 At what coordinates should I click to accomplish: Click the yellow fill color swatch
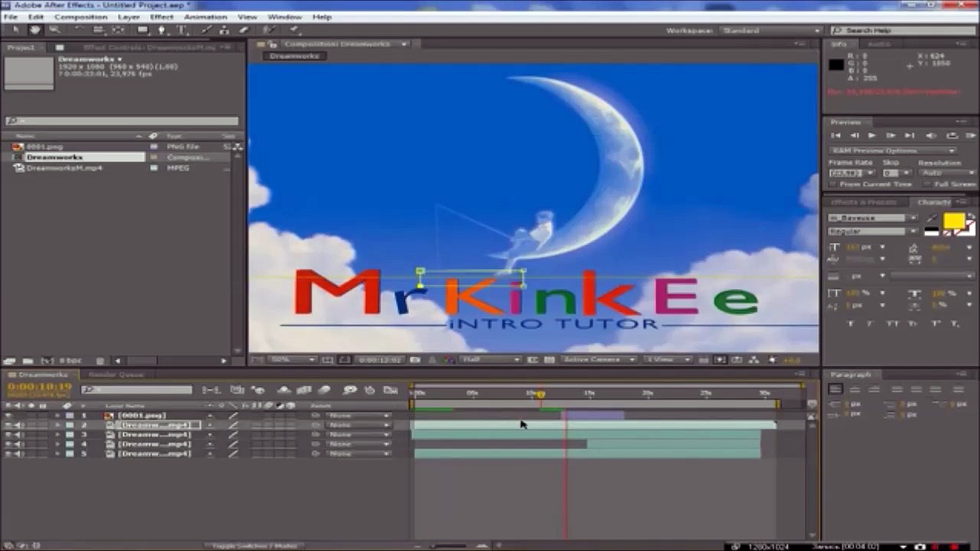[x=954, y=221]
